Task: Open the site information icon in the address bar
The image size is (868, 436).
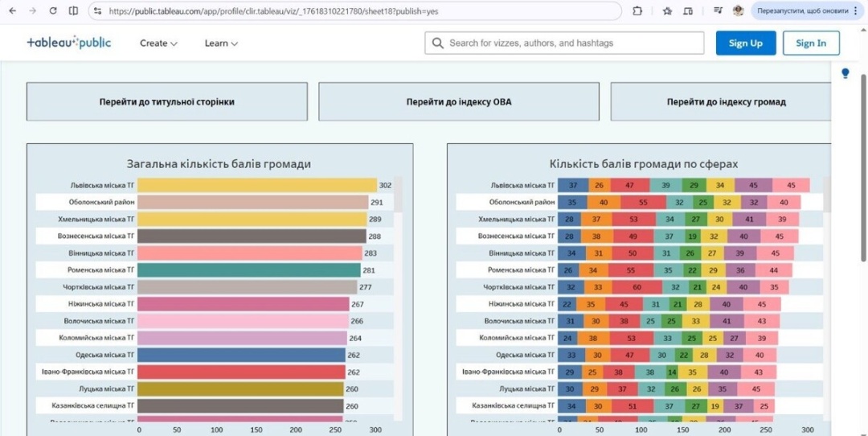Action: click(97, 10)
